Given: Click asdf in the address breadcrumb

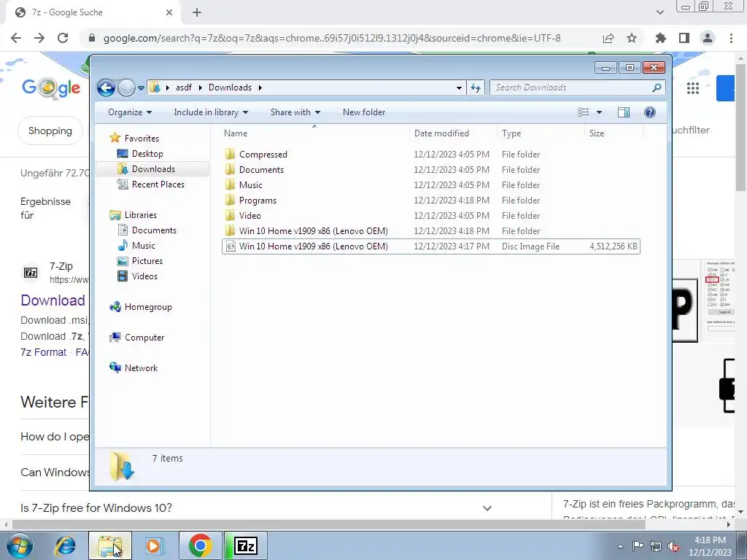Looking at the screenshot, I should 183,87.
